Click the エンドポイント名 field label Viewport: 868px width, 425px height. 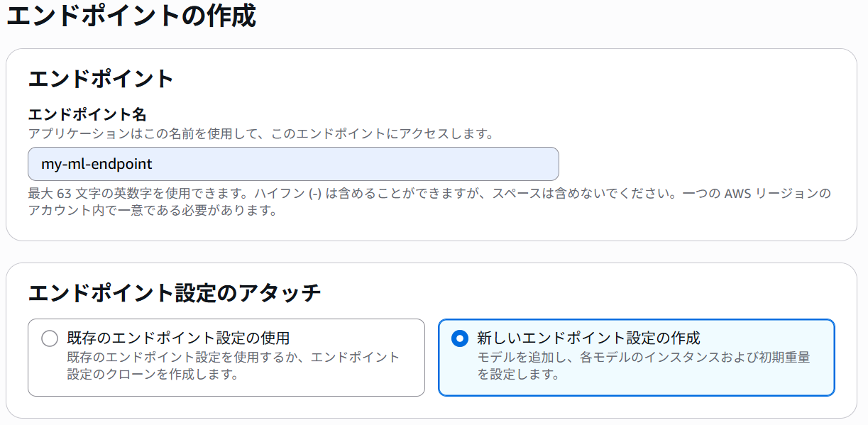pyautogui.click(x=75, y=114)
